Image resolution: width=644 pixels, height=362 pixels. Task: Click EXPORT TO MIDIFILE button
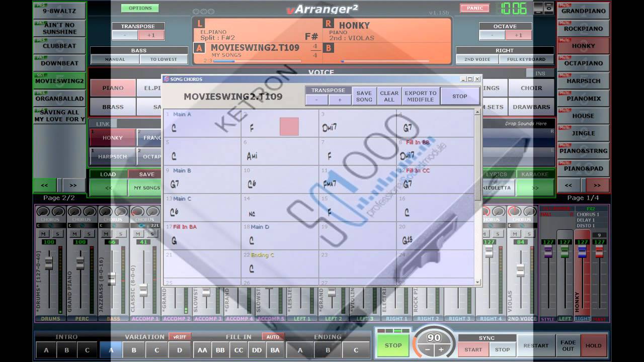click(421, 96)
